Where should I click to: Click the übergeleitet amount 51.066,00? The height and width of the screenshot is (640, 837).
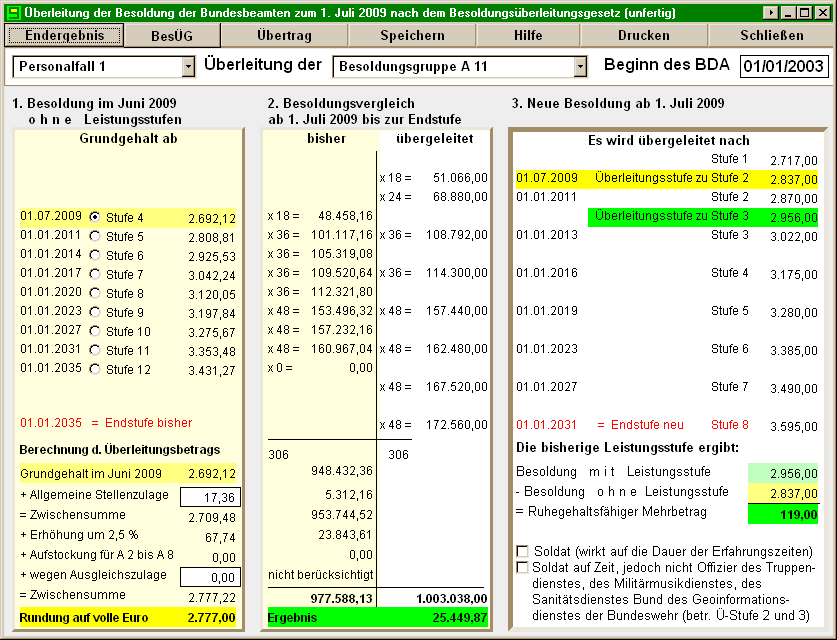click(460, 178)
